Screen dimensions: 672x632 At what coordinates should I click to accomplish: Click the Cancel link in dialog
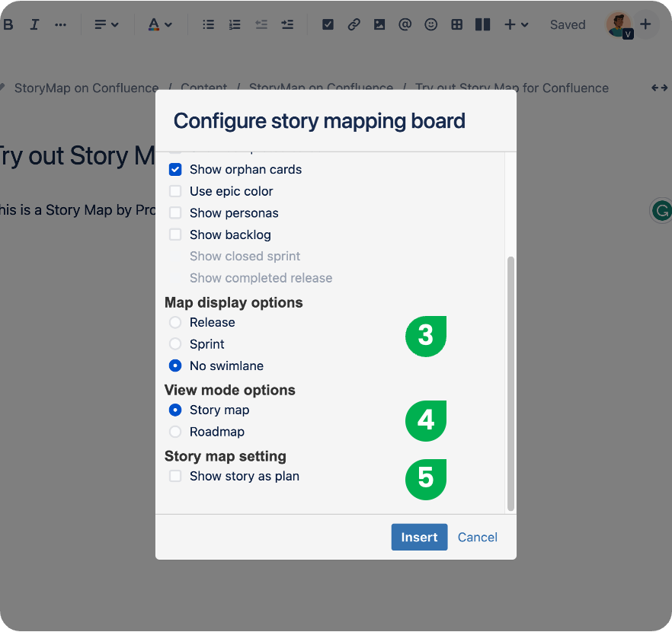(x=478, y=537)
